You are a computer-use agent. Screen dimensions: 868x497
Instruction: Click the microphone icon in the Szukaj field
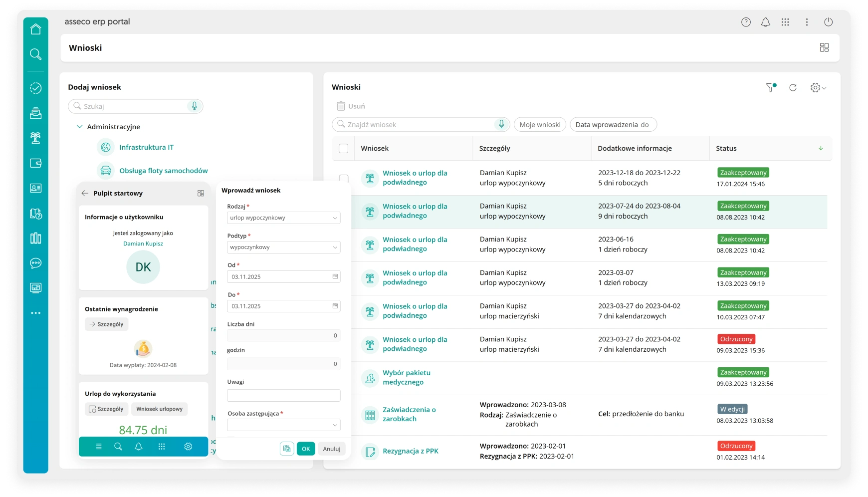[195, 106]
